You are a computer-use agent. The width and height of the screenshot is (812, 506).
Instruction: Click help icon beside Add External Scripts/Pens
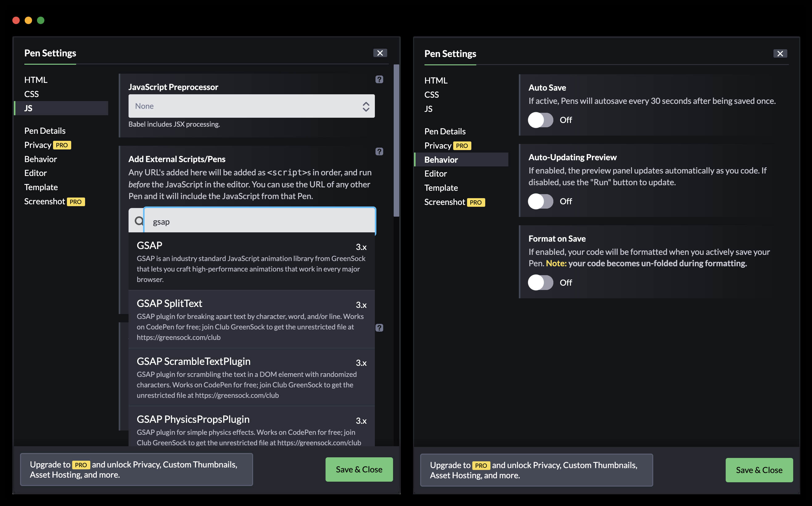click(x=379, y=152)
